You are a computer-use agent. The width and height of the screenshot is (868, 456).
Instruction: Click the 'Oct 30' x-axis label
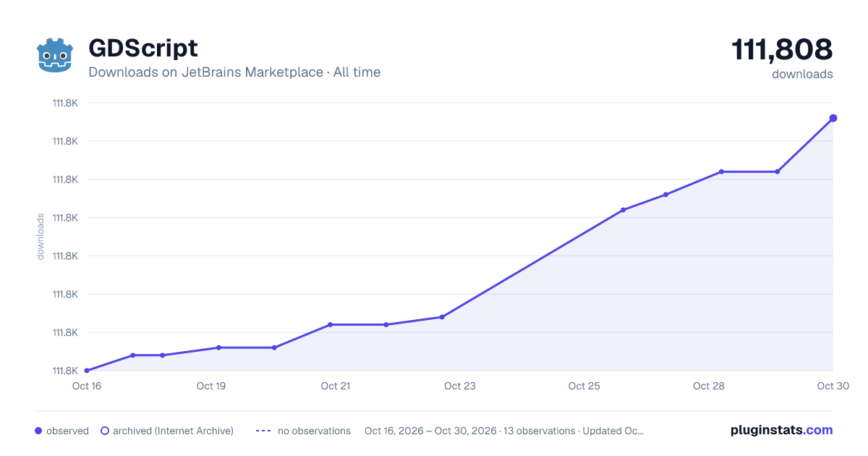[x=832, y=386]
